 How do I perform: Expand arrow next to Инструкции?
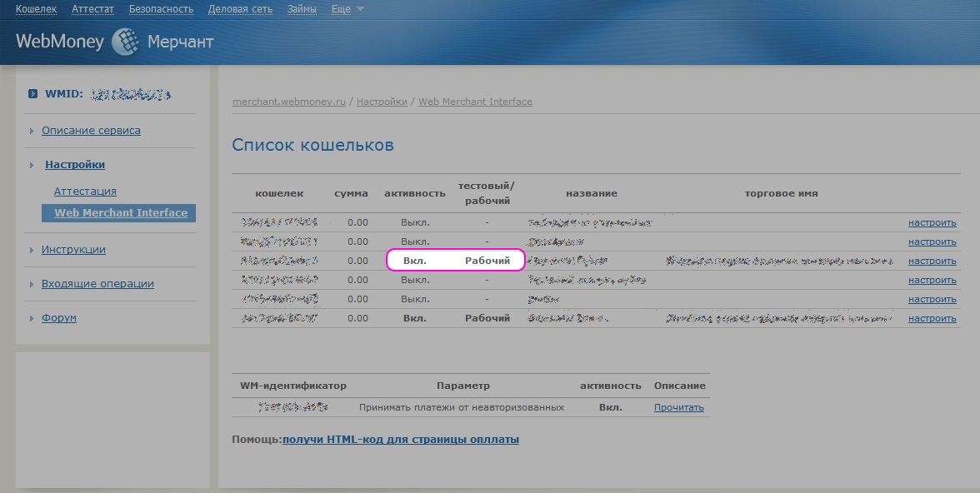32,250
